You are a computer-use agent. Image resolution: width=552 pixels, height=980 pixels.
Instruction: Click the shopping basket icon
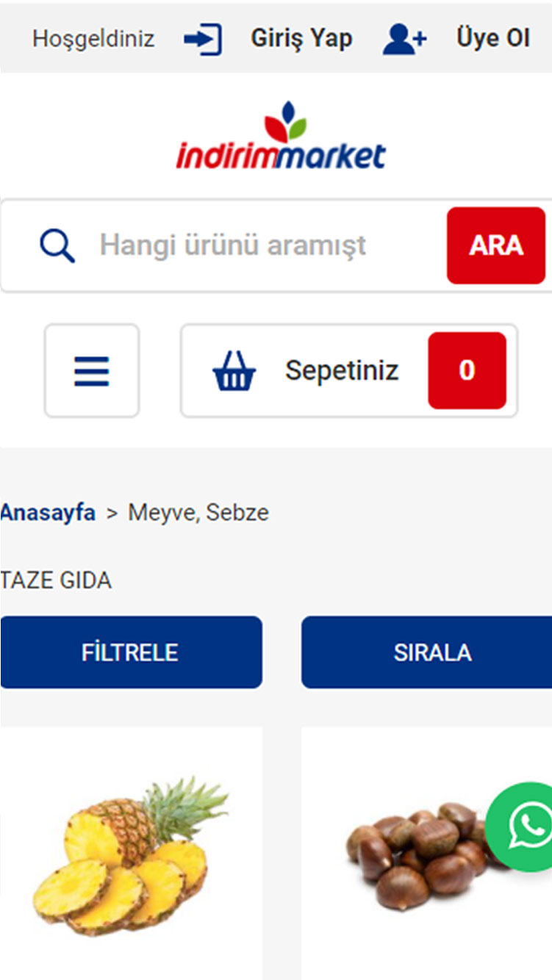click(x=234, y=371)
